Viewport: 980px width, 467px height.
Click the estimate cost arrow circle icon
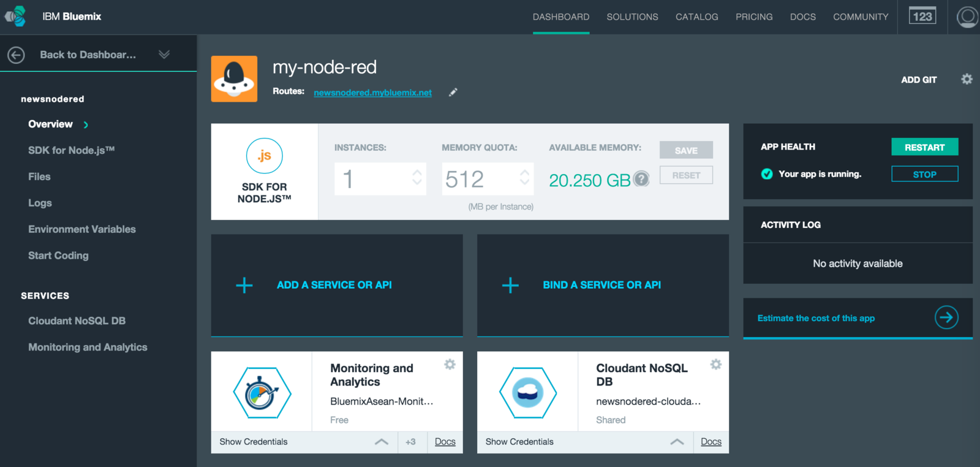click(946, 317)
